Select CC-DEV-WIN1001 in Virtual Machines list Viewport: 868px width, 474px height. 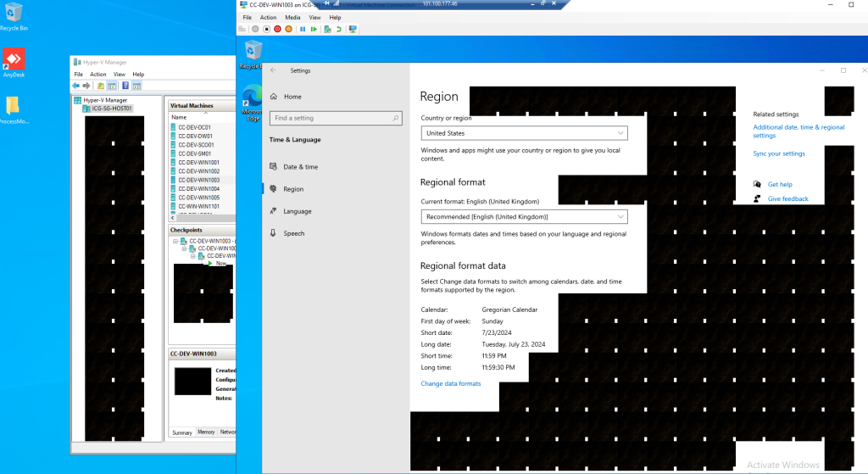click(x=198, y=163)
